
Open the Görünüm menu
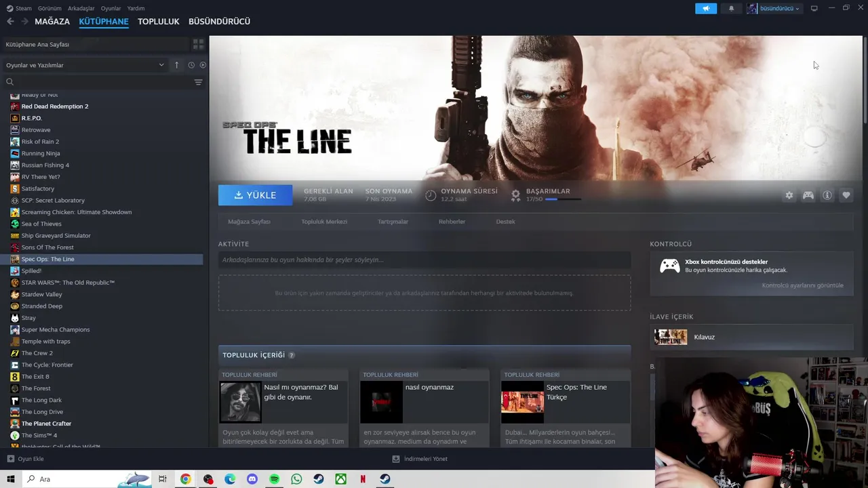(x=50, y=8)
